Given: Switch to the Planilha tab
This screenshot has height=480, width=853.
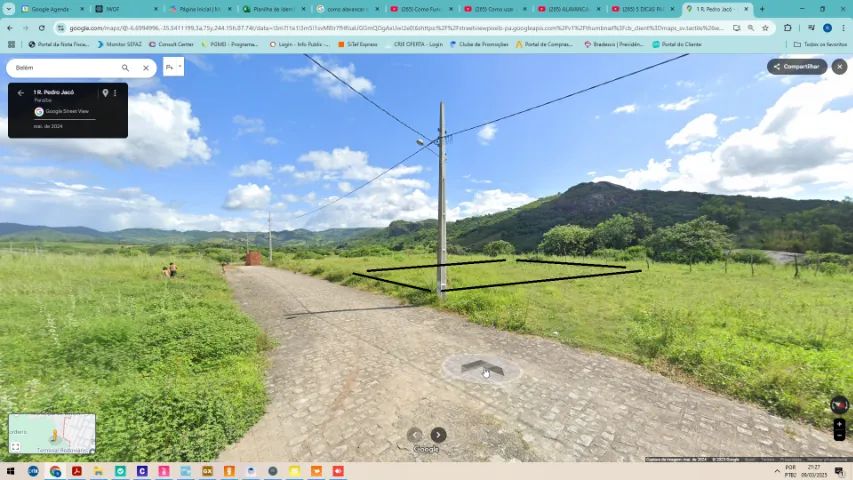Looking at the screenshot, I should pos(274,9).
